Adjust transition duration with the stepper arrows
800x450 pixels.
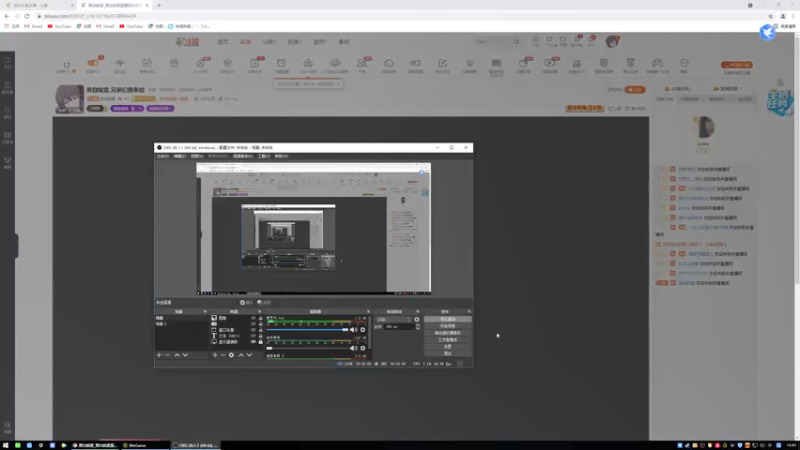point(418,327)
